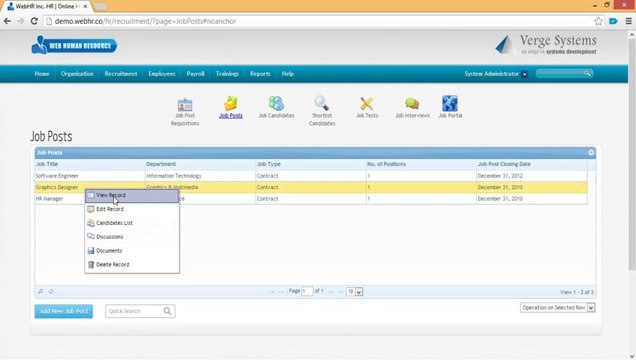
Task: Open the Organization menu
Action: click(x=77, y=74)
